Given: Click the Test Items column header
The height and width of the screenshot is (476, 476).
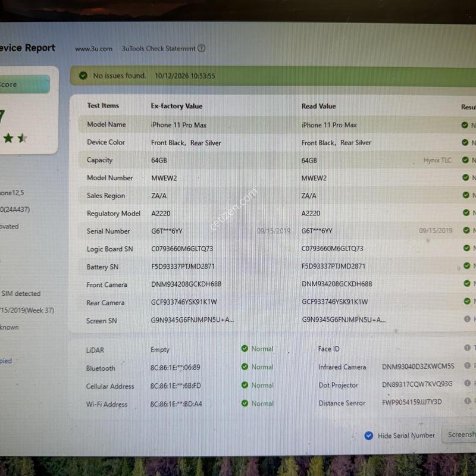Looking at the screenshot, I should coord(103,106).
